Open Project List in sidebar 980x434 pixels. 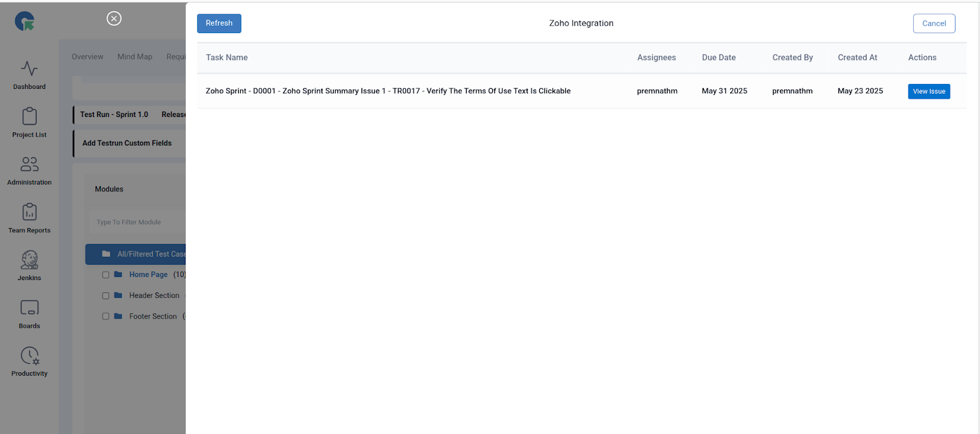(x=29, y=116)
